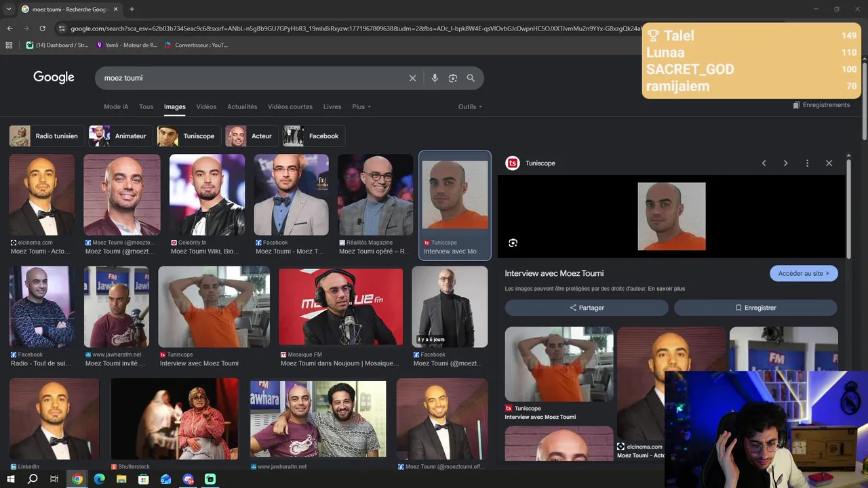Screen dimensions: 868x488
Task: Open the Dashboard bookmark
Action: pyautogui.click(x=58, y=45)
